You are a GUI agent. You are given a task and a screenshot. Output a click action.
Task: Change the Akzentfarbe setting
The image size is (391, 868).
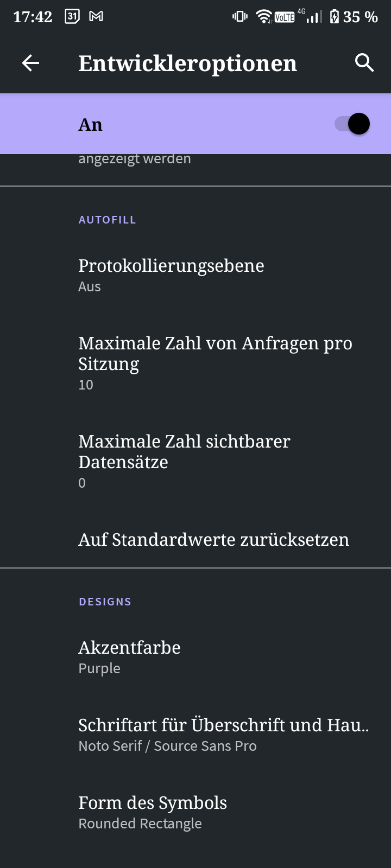tap(129, 657)
